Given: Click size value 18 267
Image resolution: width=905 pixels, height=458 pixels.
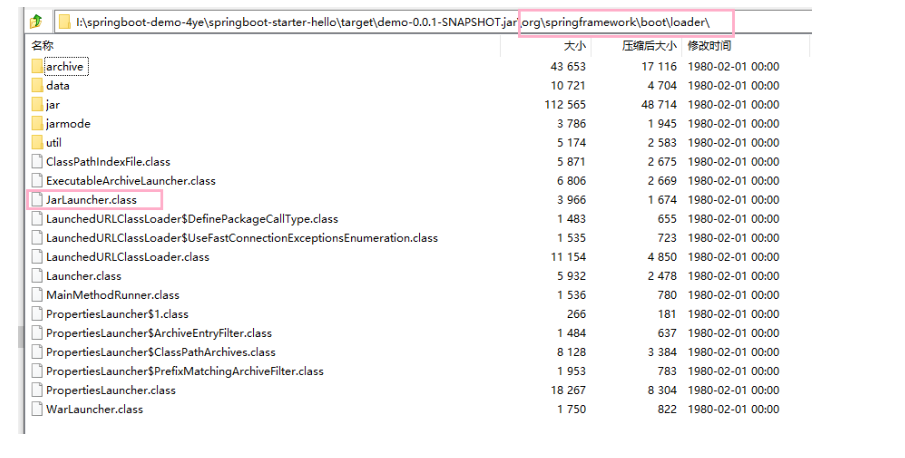Looking at the screenshot, I should point(568,390).
